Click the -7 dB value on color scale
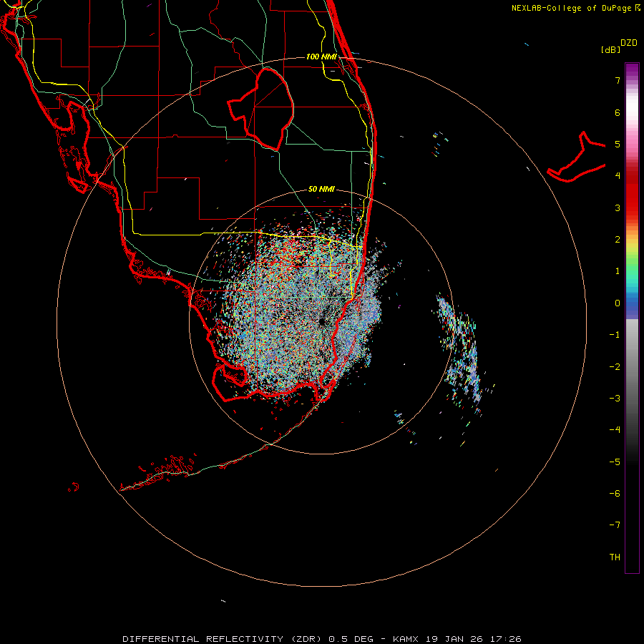Image resolution: width=644 pixels, height=644 pixels. [x=615, y=525]
